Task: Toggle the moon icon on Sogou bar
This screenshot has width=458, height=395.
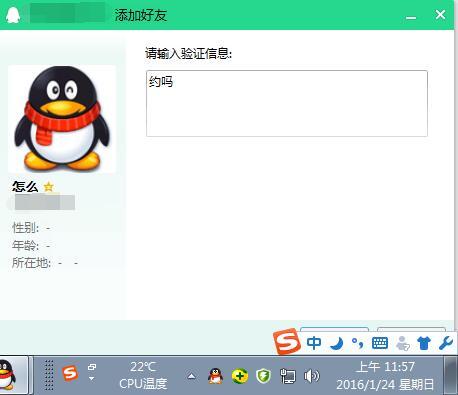Action: click(x=337, y=343)
